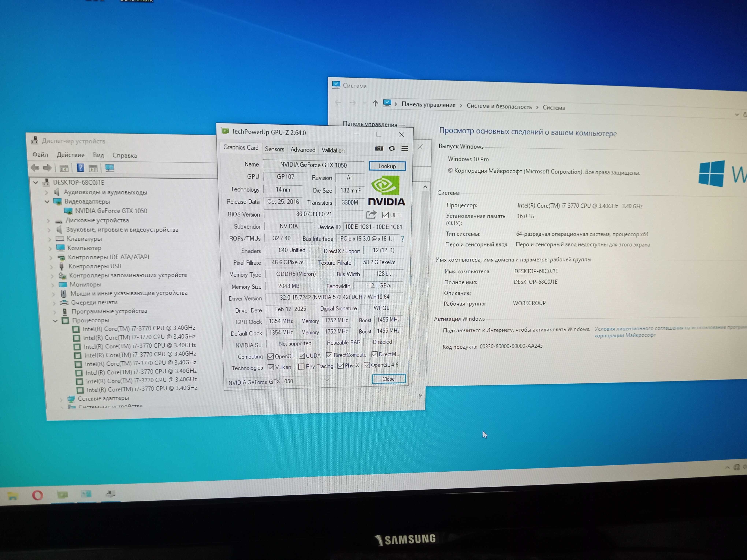Click the GPU-Z title bar app icon
This screenshot has height=560, width=747.
pyautogui.click(x=225, y=131)
